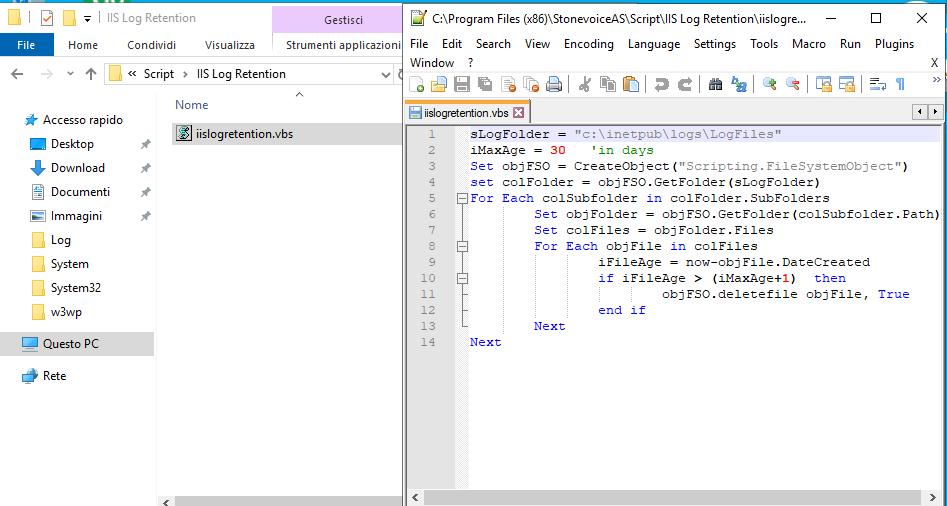The width and height of the screenshot is (947, 506).
Task: Switch to the Visualizza ribbon tab
Action: click(x=230, y=45)
